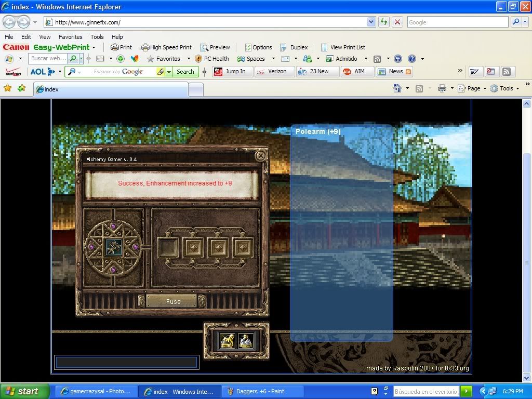Pick the white powder item below the panel

pyautogui.click(x=246, y=341)
